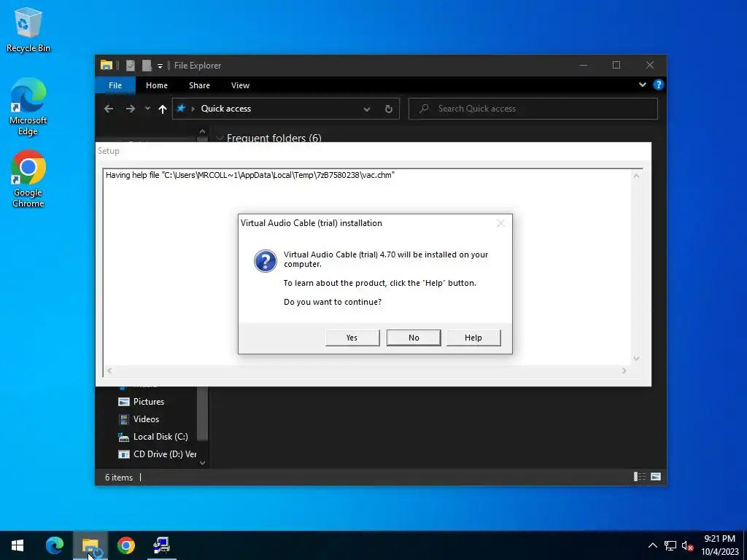Click Setup log horizontal scroll left arrow
This screenshot has width=747, height=560.
(x=109, y=370)
